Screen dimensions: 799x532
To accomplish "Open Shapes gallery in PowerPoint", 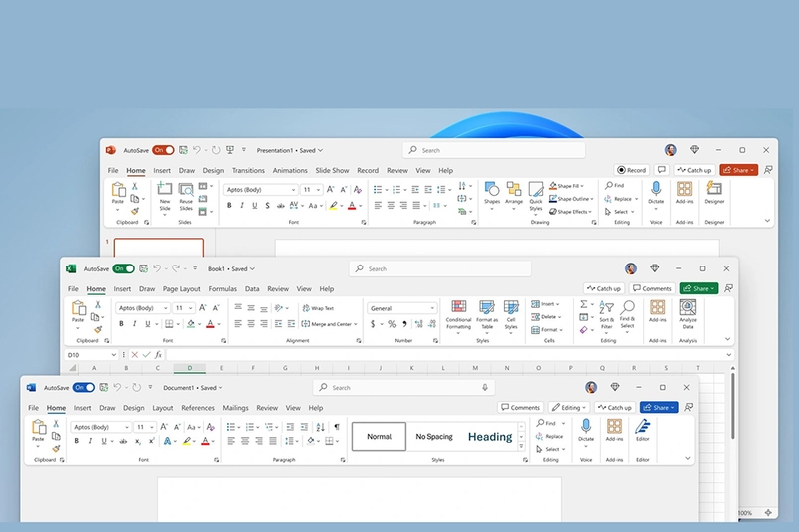I will (492, 190).
